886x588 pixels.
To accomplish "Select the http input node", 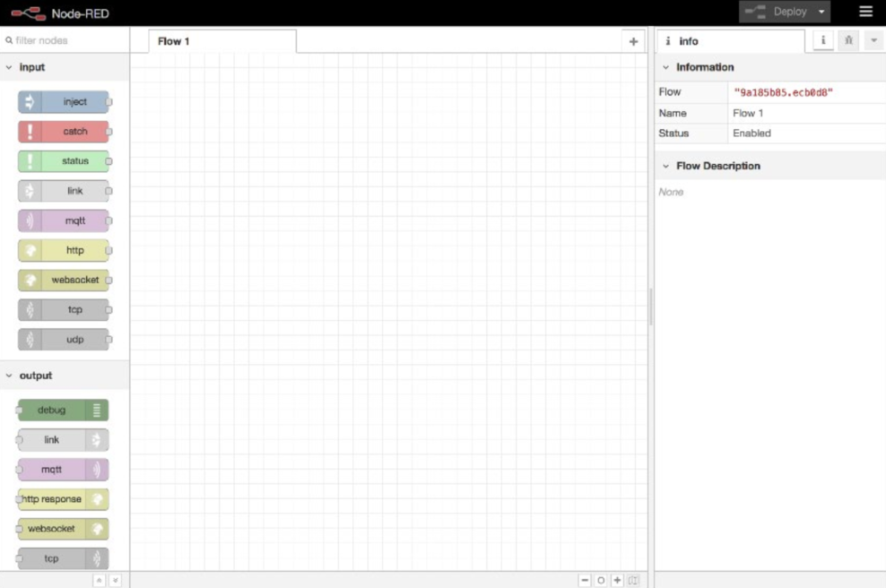I will pyautogui.click(x=64, y=250).
